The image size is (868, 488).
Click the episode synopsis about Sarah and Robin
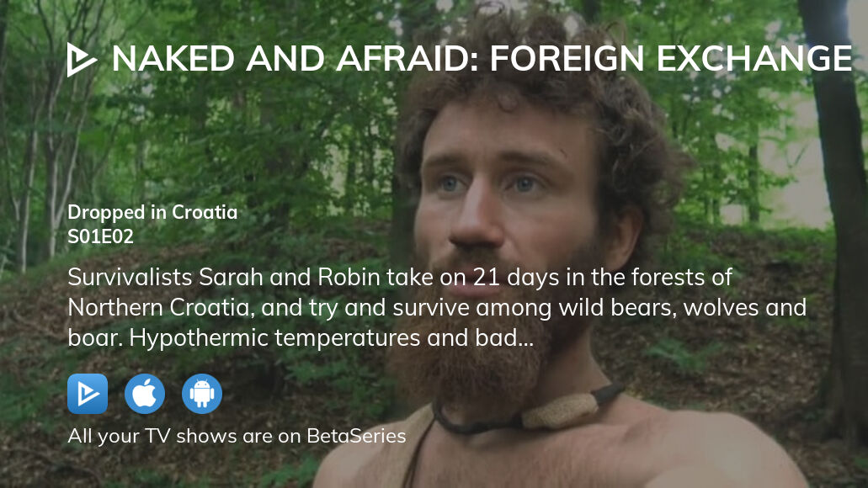point(437,308)
